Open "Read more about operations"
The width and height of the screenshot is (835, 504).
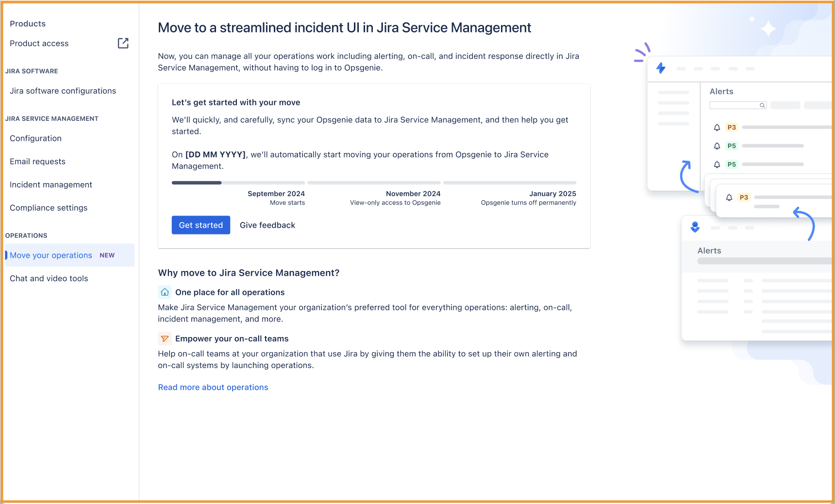[213, 387]
